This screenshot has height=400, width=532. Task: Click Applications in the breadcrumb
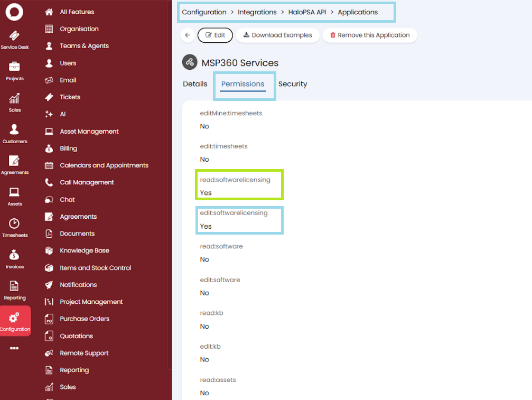point(358,12)
